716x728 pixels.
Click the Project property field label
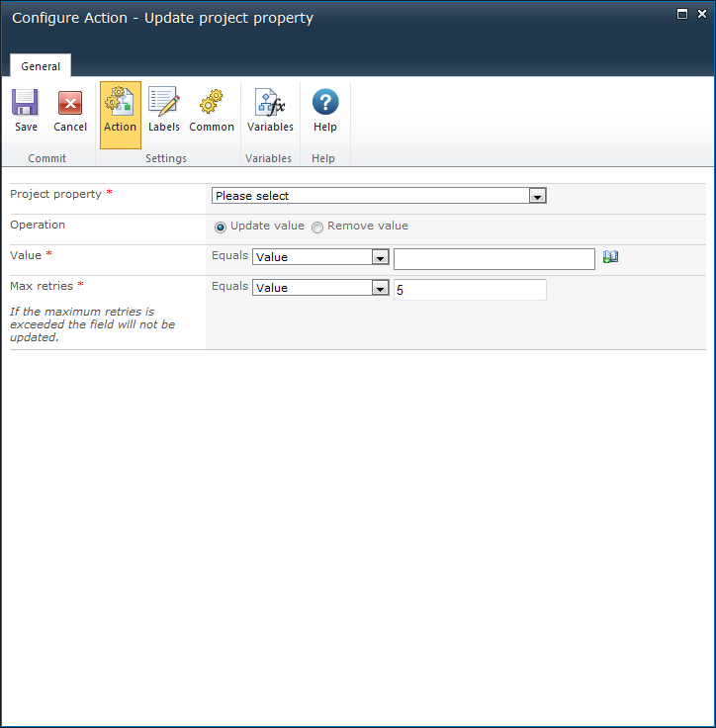(56, 195)
